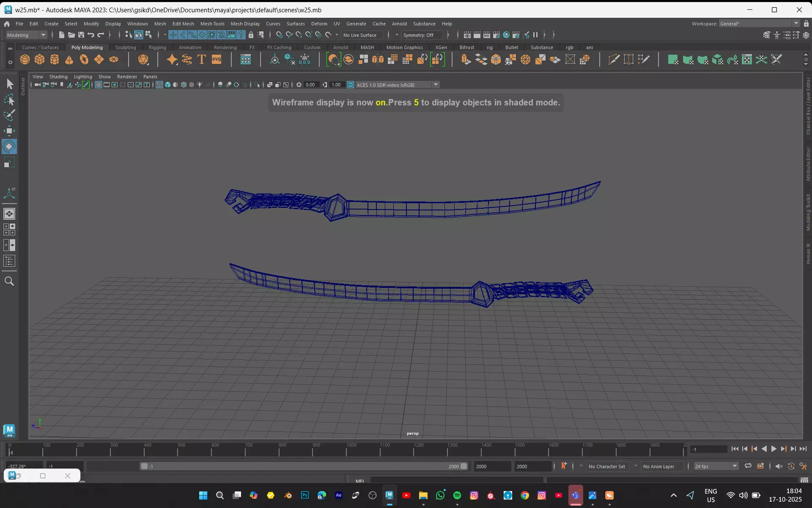Viewport: 812px width, 508px height.
Task: Toggle the viewport grid display
Action: (x=98, y=85)
